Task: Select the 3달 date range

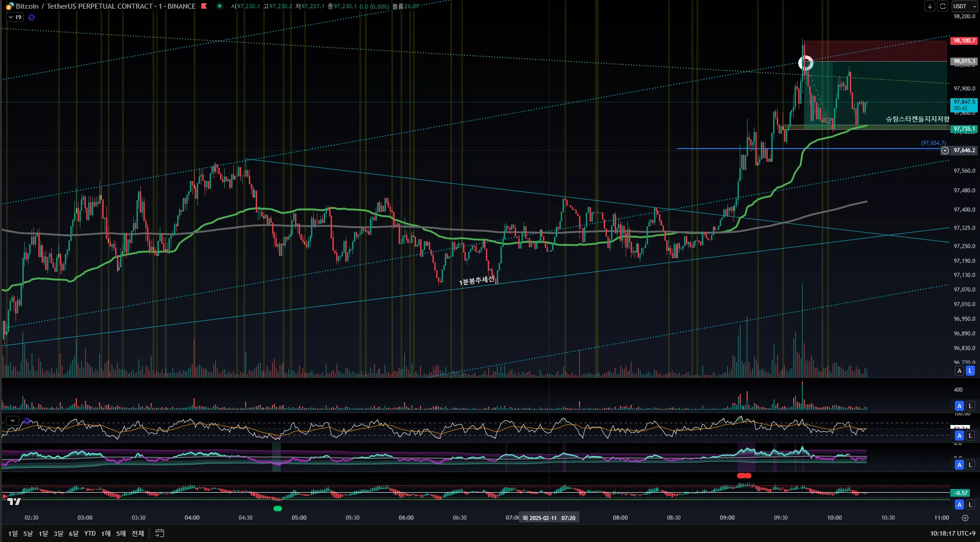Action: point(58,533)
